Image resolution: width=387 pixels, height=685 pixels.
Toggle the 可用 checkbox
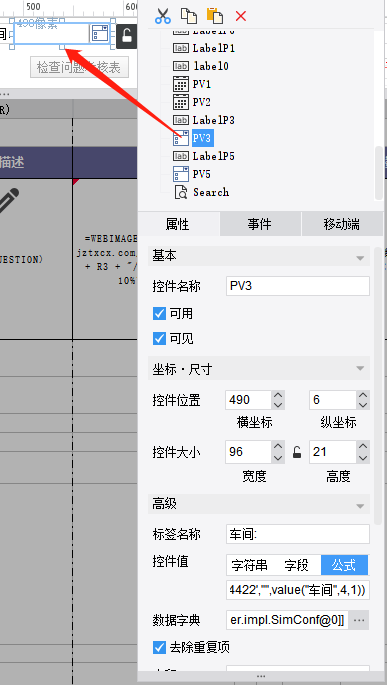159,313
